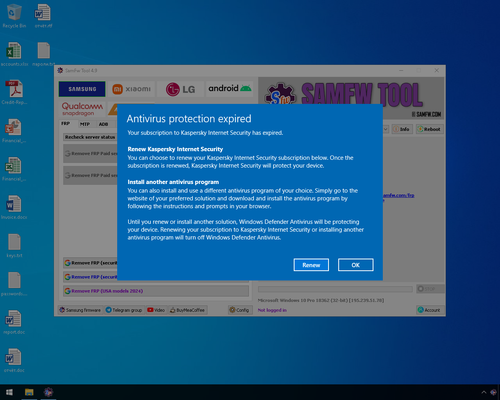Viewport: 500px width, 400px height.
Task: Open the samfw.com/frp link
Action: [x=398, y=195]
